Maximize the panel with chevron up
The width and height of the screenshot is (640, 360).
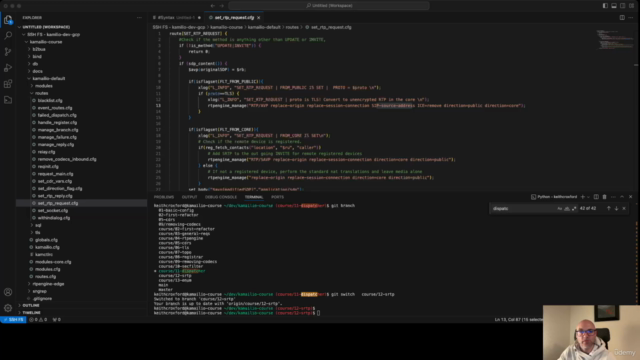622,197
